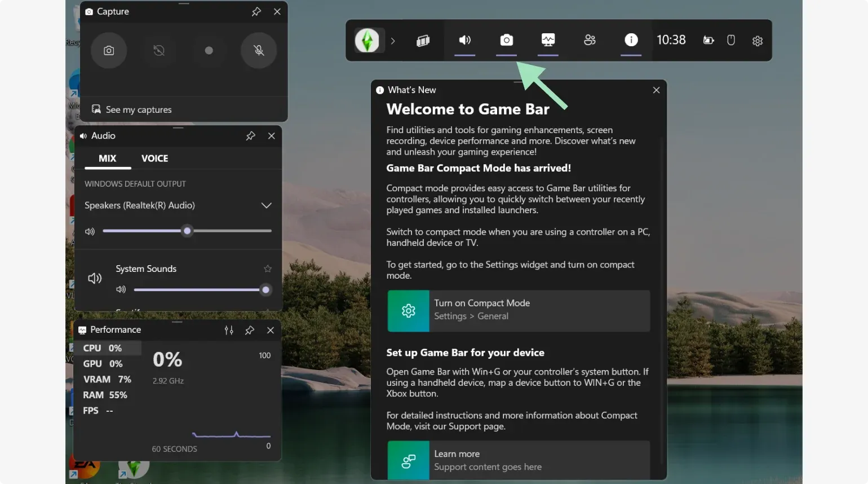Open the Widget menu icon in Game Bar
The image size is (868, 484).
pos(423,40)
